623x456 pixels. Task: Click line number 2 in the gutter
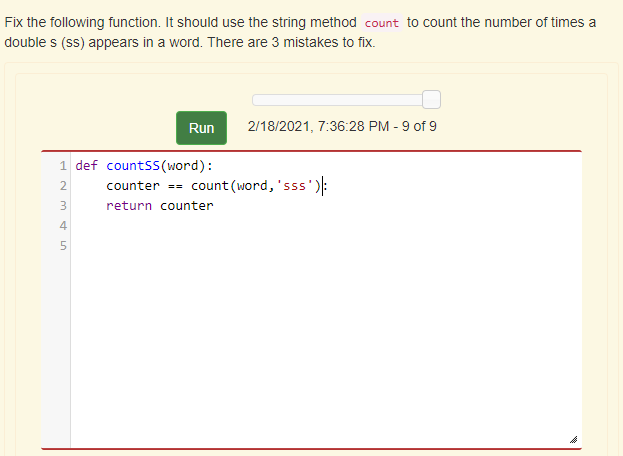63,185
